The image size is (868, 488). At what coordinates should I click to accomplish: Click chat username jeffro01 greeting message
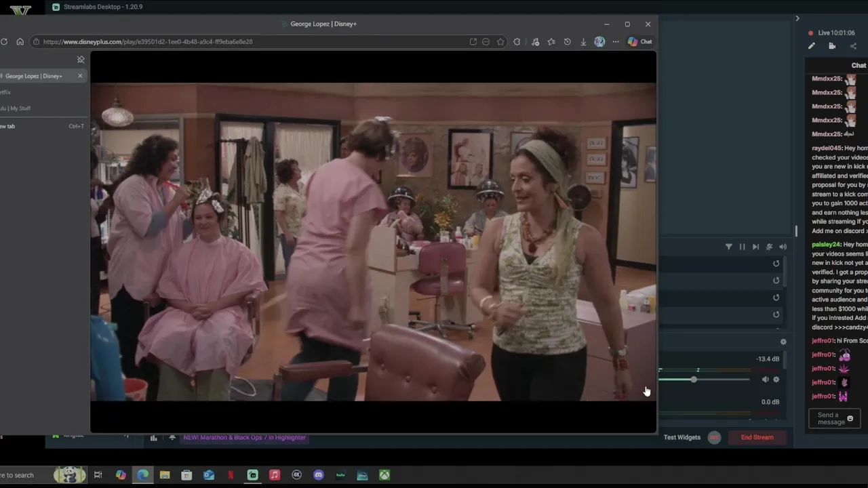[840, 340]
